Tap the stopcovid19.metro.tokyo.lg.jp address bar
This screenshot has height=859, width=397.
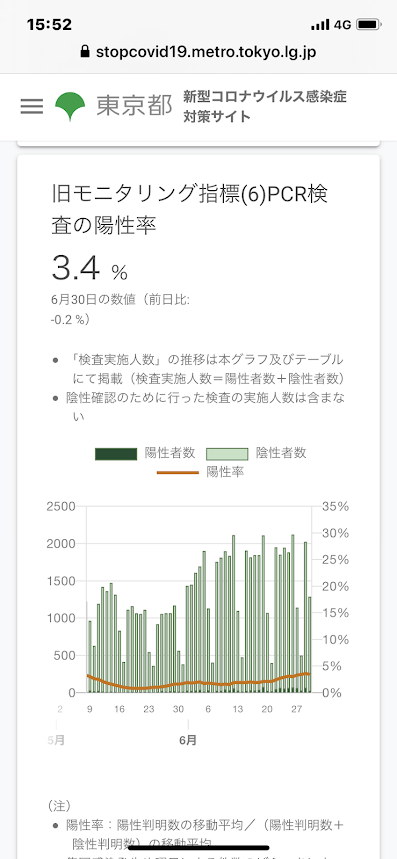click(198, 52)
